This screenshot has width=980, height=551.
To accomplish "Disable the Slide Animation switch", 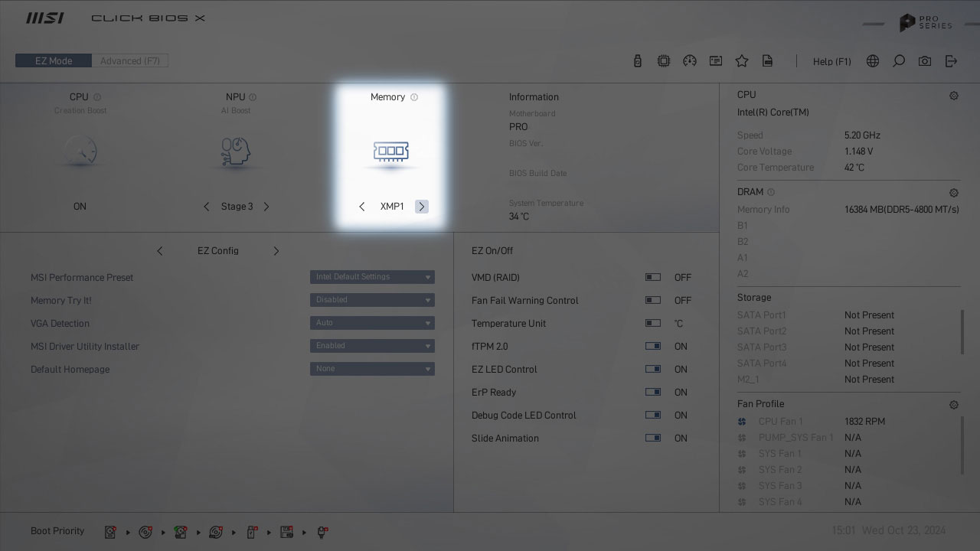I will coord(652,439).
